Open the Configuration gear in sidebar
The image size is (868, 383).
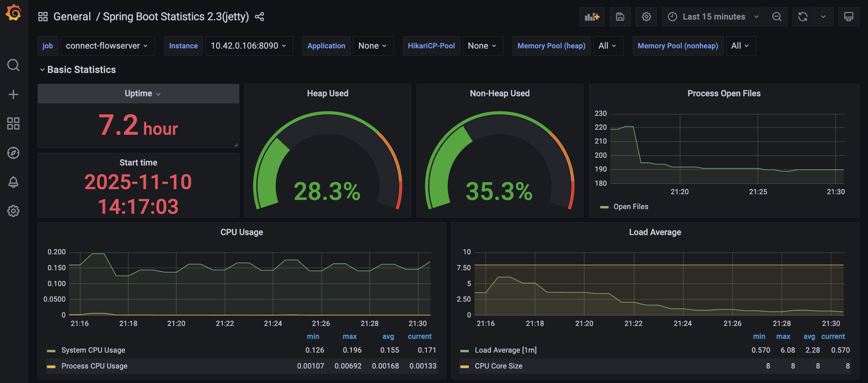[14, 211]
